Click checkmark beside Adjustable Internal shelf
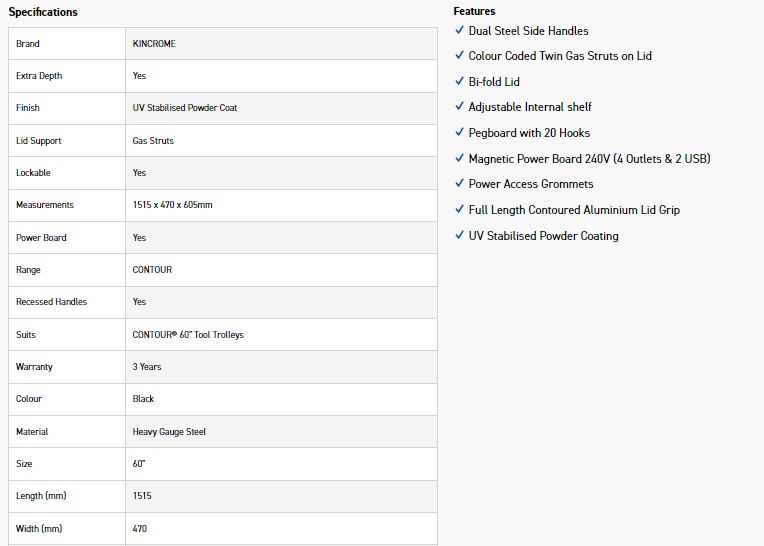This screenshot has width=764, height=546. click(x=459, y=106)
